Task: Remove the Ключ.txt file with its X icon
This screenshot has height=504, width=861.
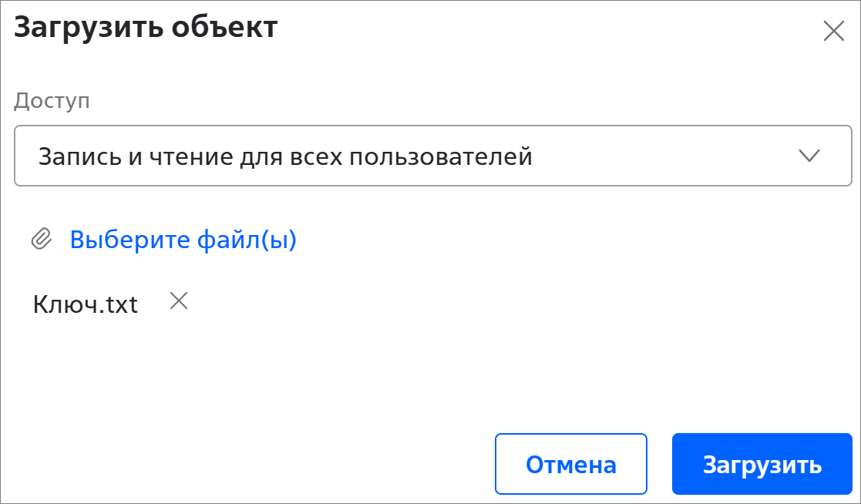Action: [x=179, y=301]
